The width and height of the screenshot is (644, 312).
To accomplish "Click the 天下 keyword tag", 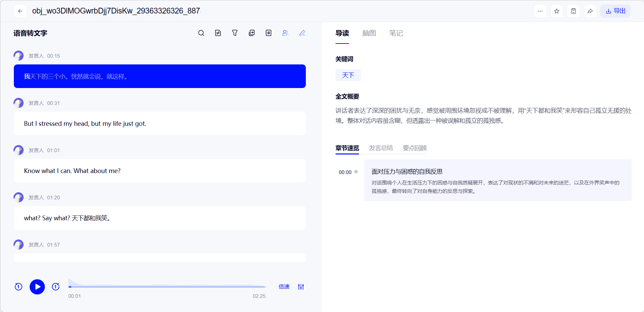I will click(348, 75).
